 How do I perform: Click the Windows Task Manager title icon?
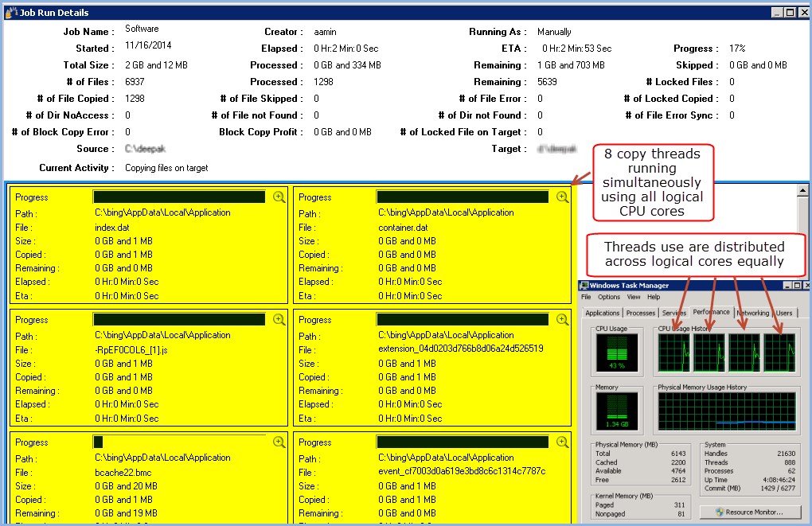584,285
